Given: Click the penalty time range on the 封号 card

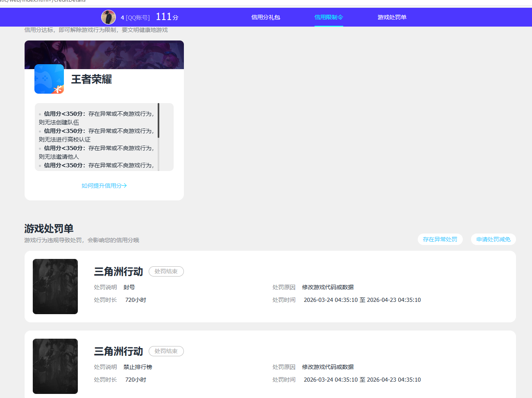Looking at the screenshot, I should coord(362,300).
